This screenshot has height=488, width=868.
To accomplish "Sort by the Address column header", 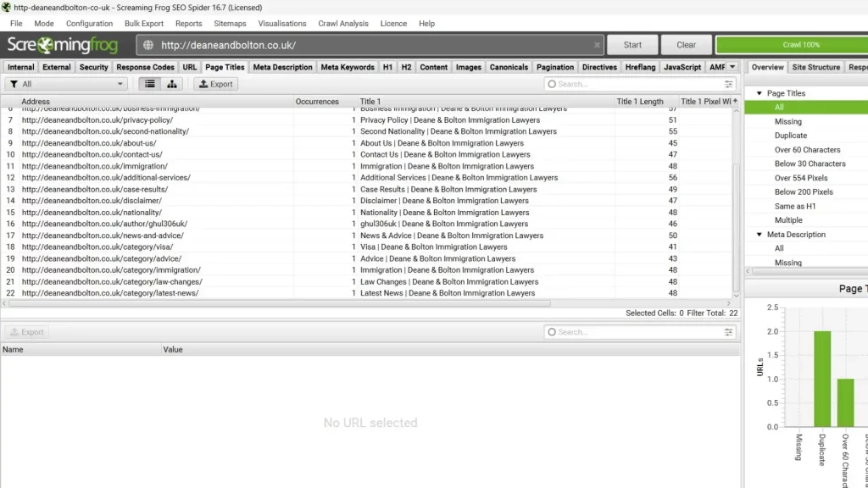I will tap(156, 102).
